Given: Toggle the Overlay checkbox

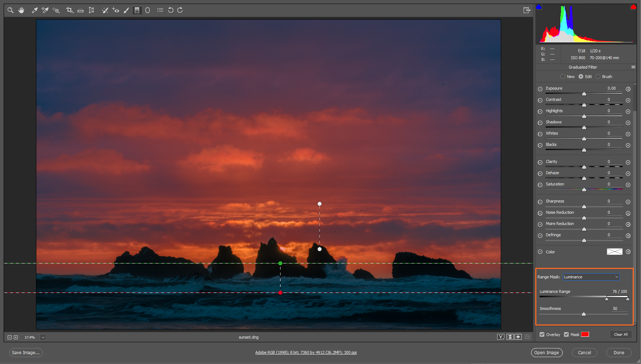Looking at the screenshot, I should click(x=542, y=334).
